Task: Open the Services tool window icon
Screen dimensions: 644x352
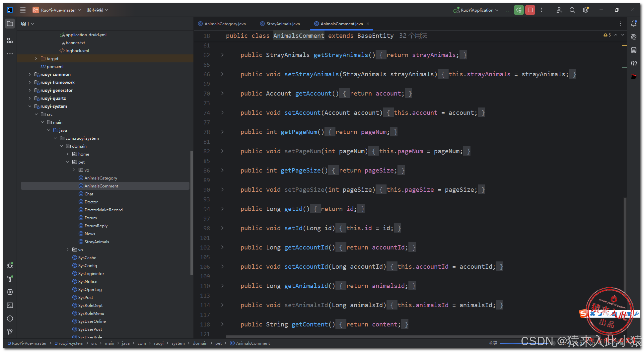Action: coord(10,292)
